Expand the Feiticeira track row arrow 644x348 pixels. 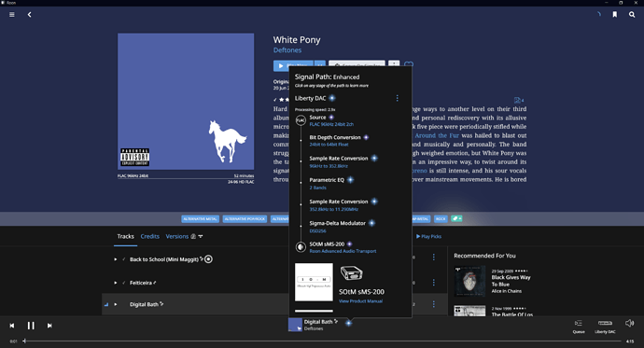coord(116,283)
